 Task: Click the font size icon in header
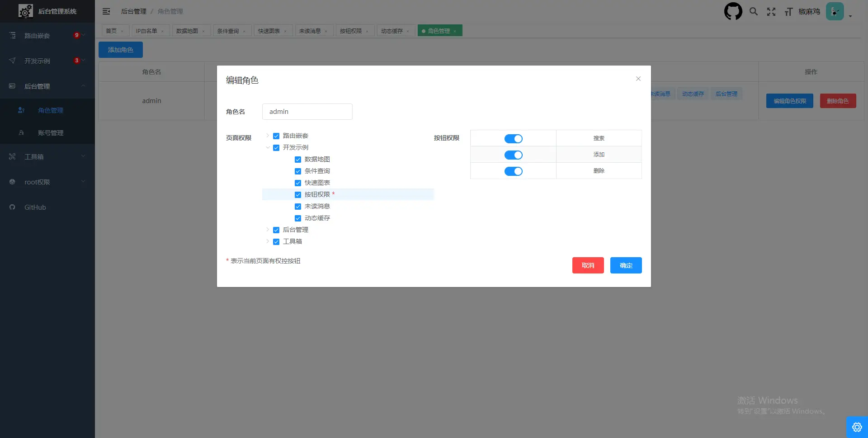[x=788, y=12]
